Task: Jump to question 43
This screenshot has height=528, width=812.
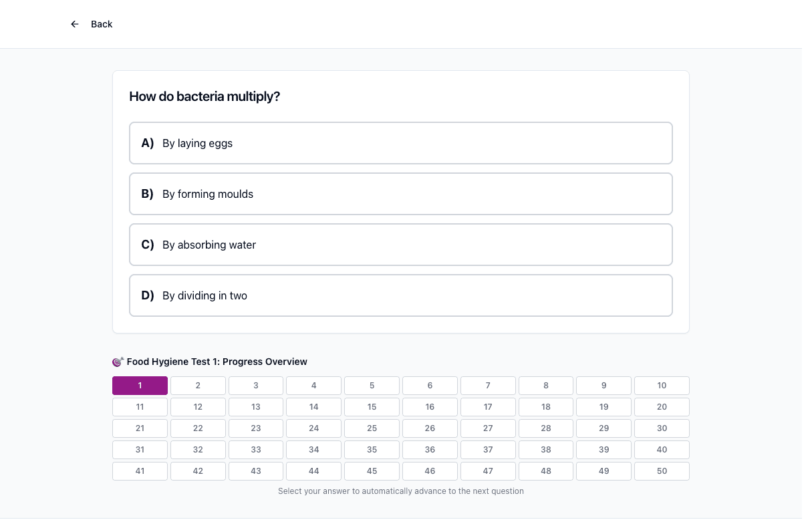Action: tap(256, 471)
